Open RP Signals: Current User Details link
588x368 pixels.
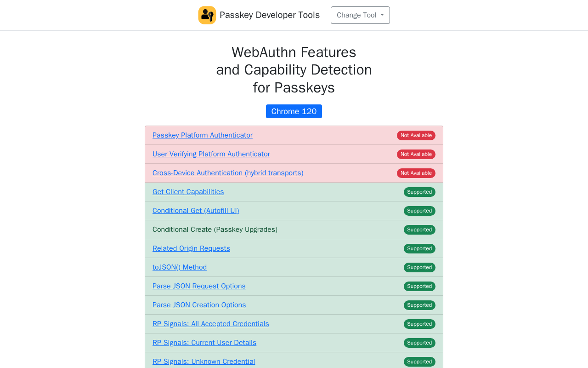tap(204, 343)
